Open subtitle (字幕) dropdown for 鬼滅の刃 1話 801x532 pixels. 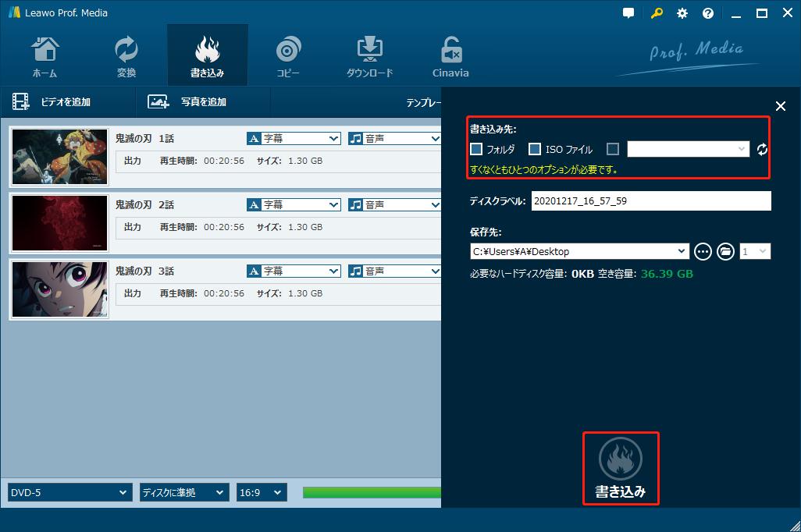294,138
